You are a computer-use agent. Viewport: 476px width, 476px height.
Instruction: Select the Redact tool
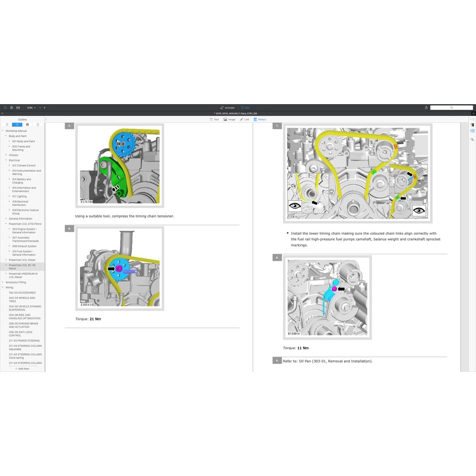point(260,119)
